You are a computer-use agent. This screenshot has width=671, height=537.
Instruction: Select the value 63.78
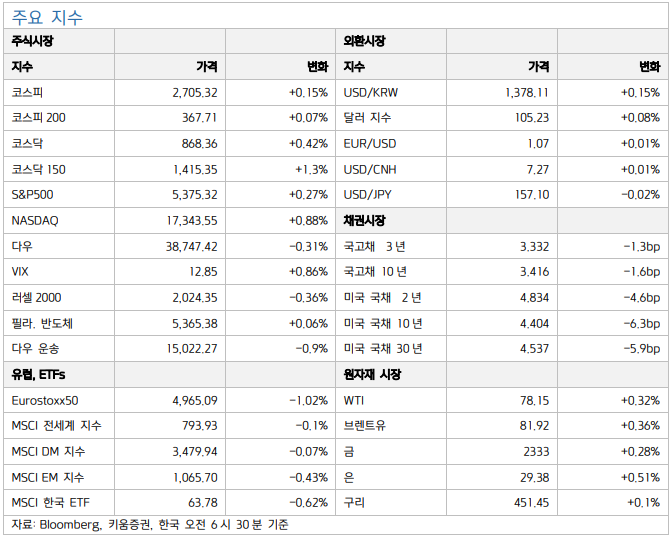(x=203, y=503)
